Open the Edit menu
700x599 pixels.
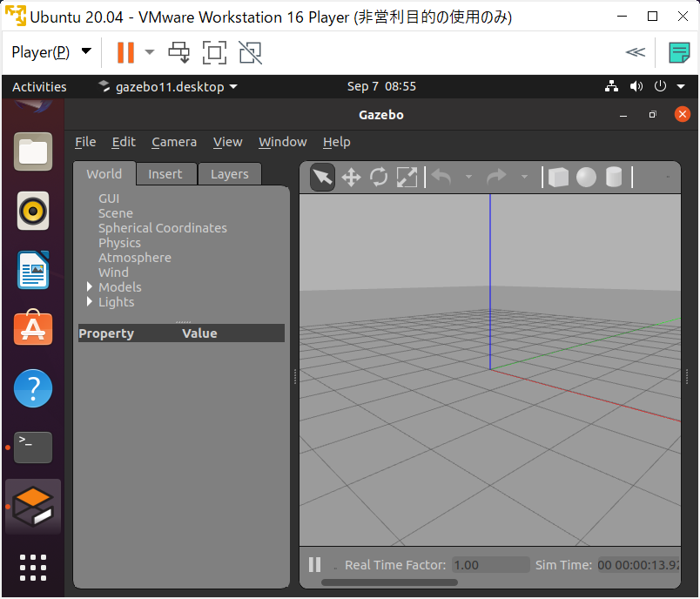(124, 142)
